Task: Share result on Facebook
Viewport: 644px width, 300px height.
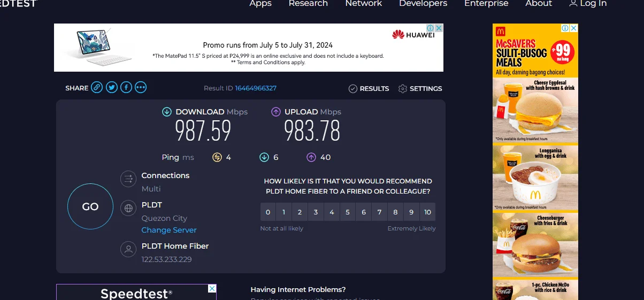Action: tap(126, 88)
